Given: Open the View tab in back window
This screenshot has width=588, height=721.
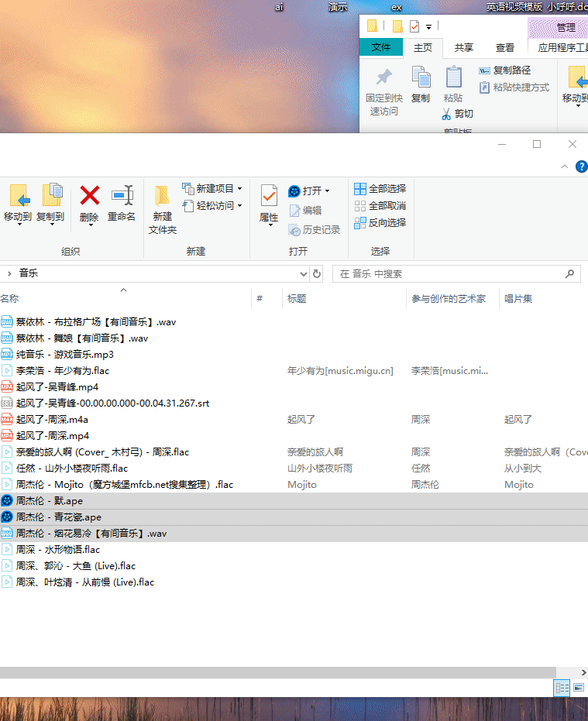Looking at the screenshot, I should click(505, 48).
